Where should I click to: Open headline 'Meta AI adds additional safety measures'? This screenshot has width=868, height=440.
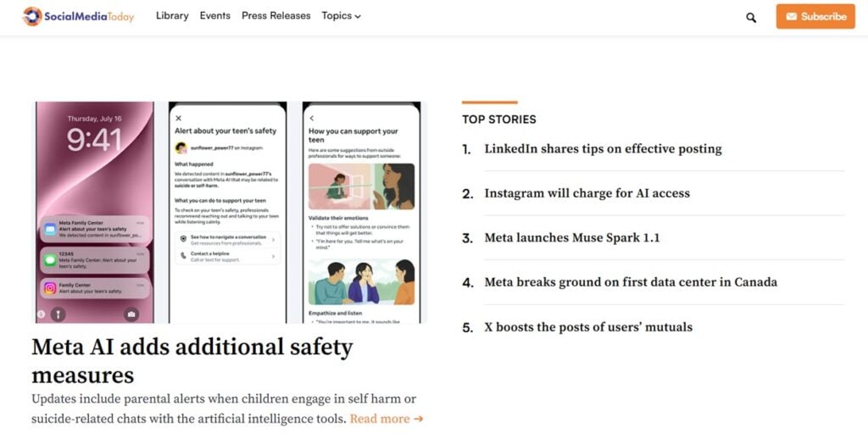(192, 361)
